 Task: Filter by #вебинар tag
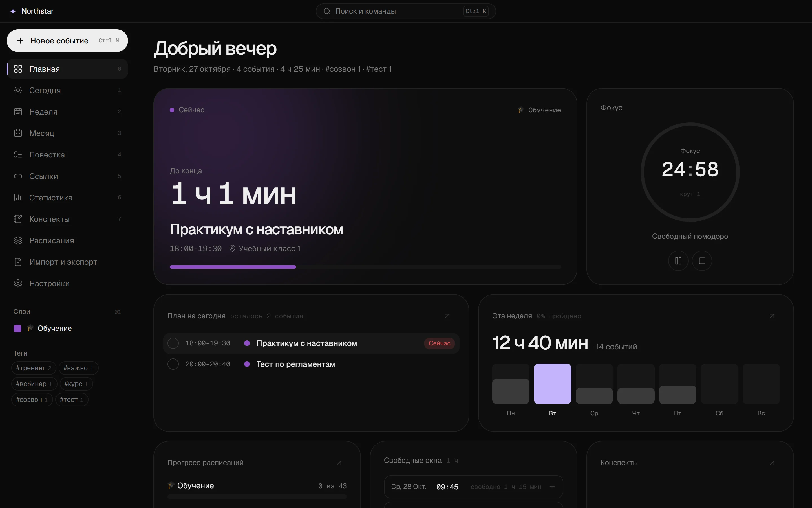[34, 384]
